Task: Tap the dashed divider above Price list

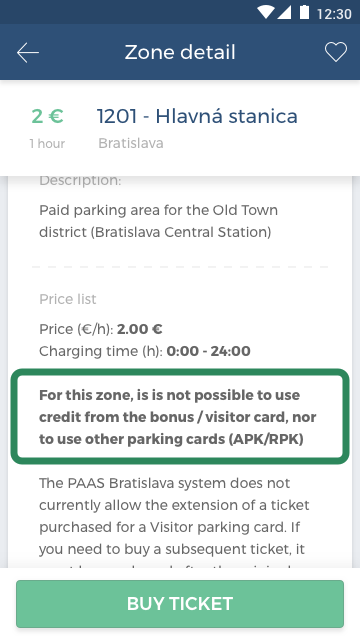Action: (x=180, y=267)
